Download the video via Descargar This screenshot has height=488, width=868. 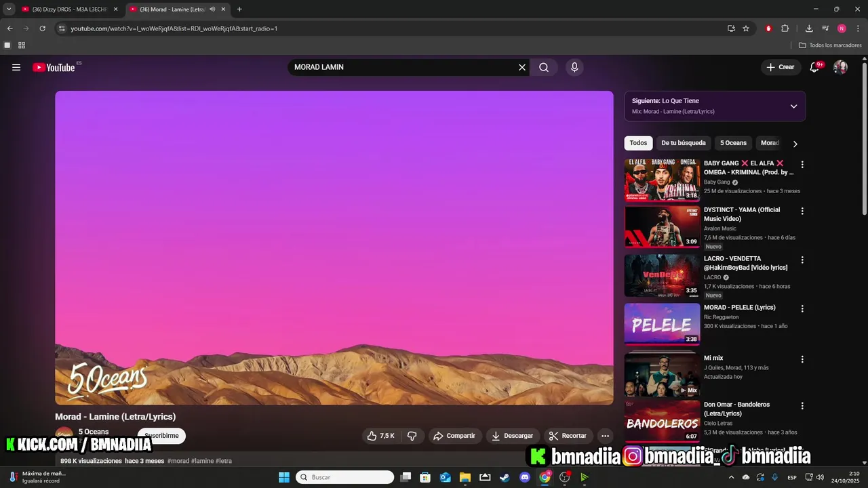coord(513,436)
